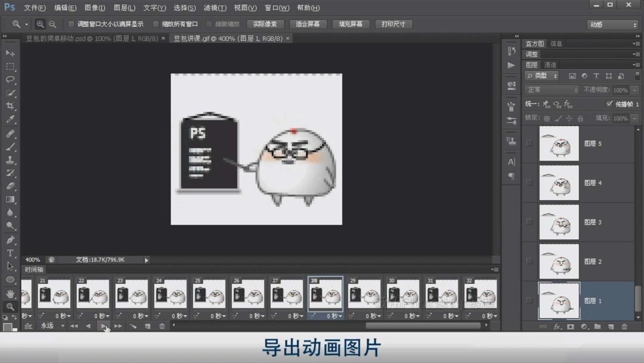Screen dimensions: 644x363
Task: Open the 滤镜 menu
Action: point(215,8)
